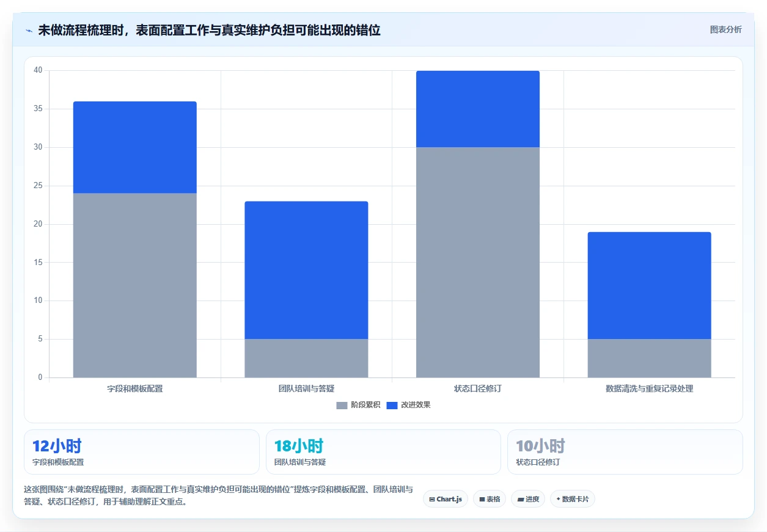Click the icon inside the 进度 chip
Image resolution: width=767 pixels, height=532 pixels.
520,500
